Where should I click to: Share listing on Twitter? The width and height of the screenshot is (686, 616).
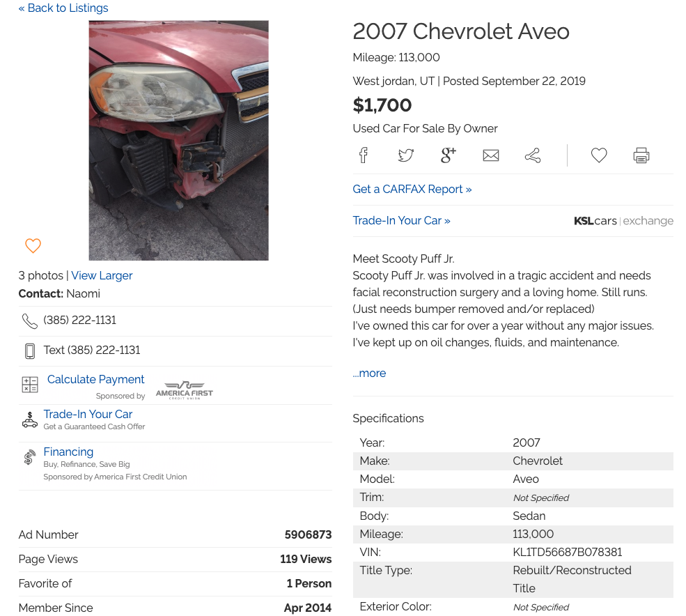[405, 155]
